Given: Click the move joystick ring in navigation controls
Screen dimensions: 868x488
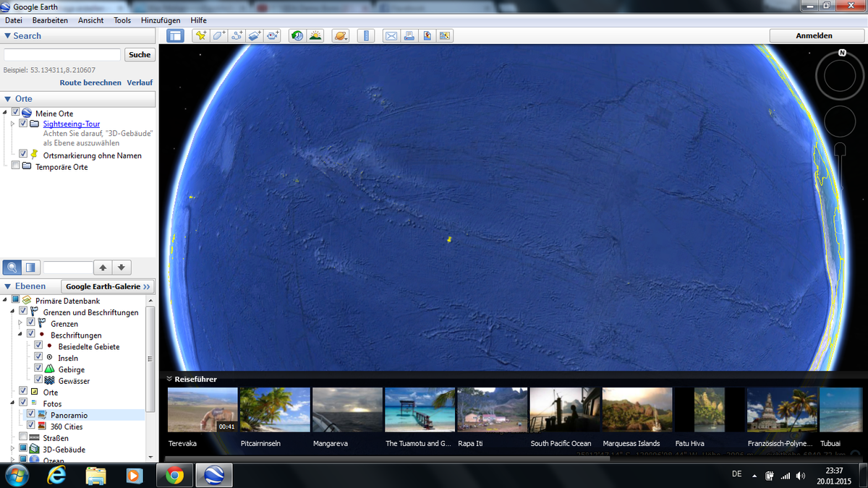Looking at the screenshot, I should click(839, 121).
